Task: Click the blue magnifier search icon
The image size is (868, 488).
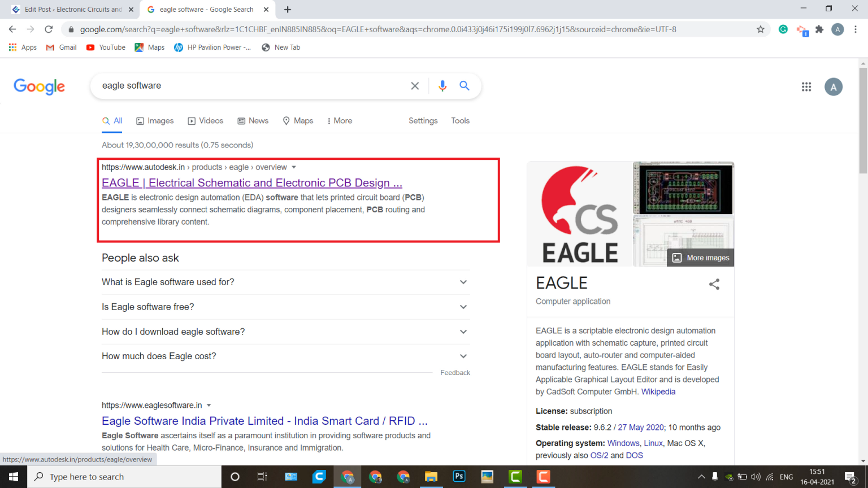Action: (x=465, y=86)
